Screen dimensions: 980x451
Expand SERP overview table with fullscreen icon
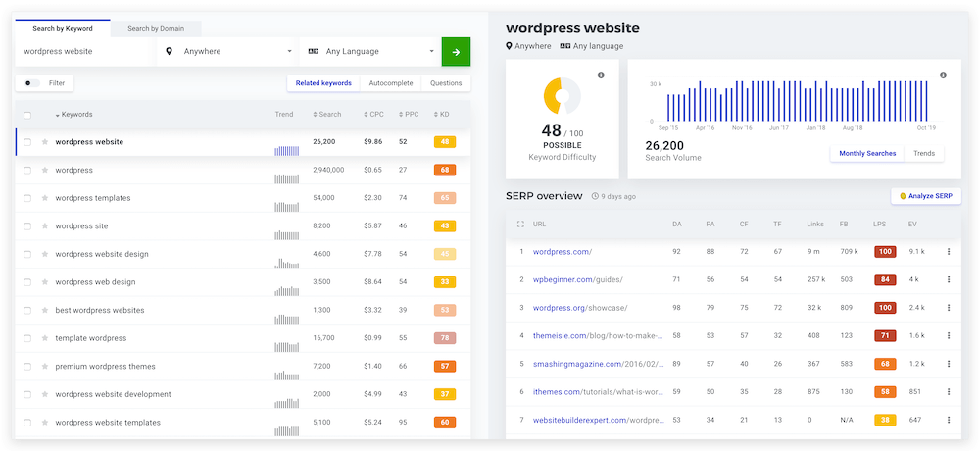coord(520,225)
